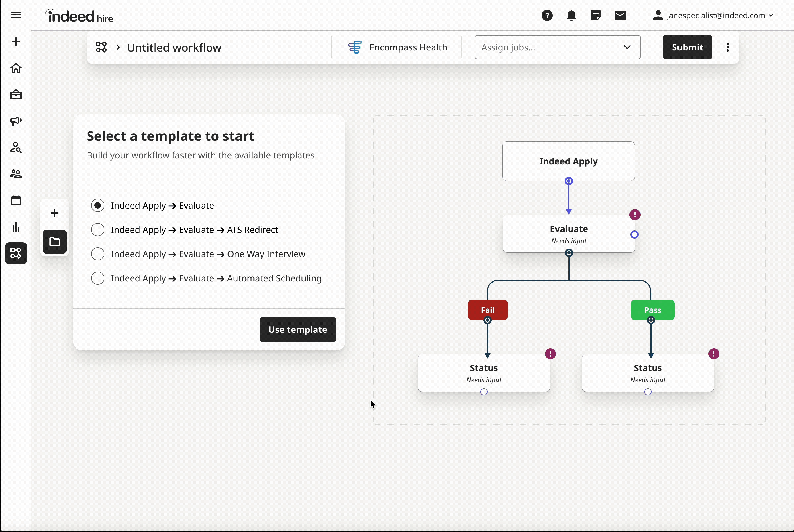Open the help question mark icon
This screenshot has height=532, width=794.
(x=547, y=16)
